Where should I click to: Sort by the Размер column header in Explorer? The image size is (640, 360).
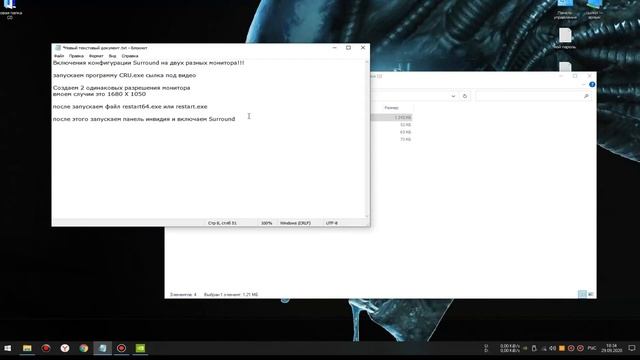pos(391,108)
